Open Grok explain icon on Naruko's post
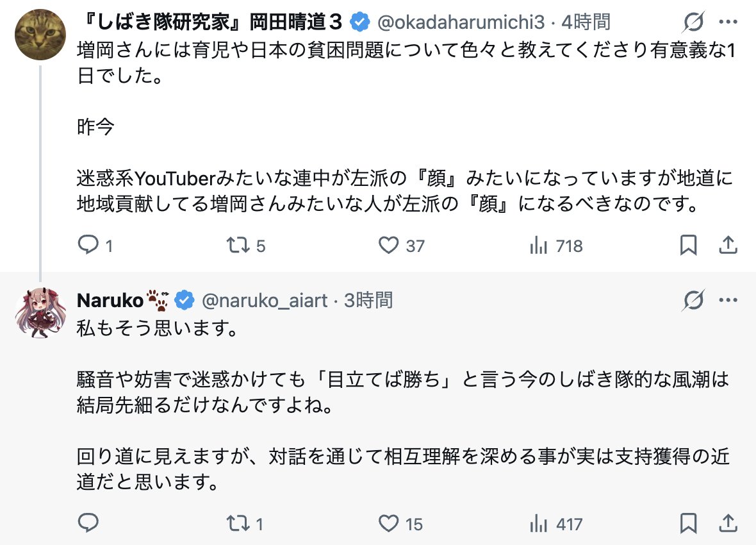Screen dimensions: 756x545 point(693,300)
